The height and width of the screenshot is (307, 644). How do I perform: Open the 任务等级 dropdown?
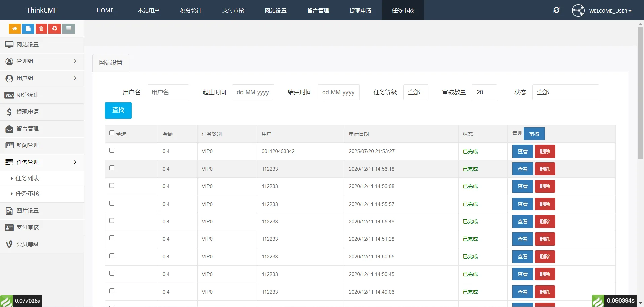[x=415, y=92]
